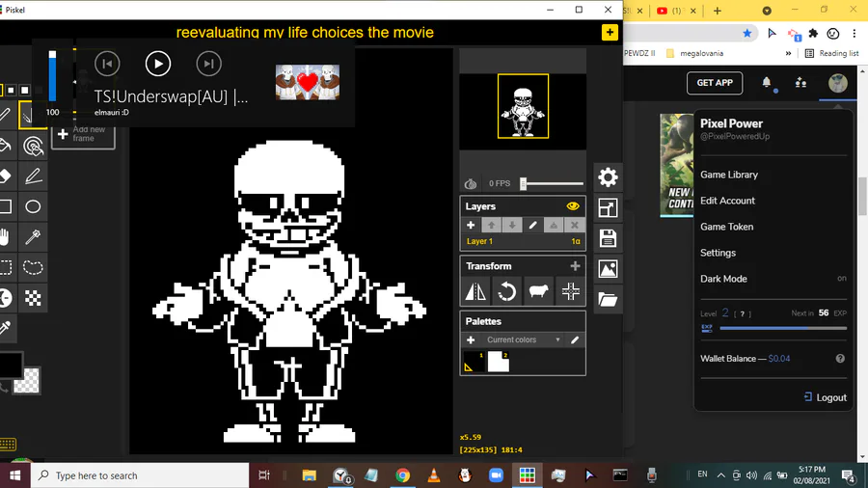
Task: Open the transparent secondary color picker
Action: coord(27,381)
